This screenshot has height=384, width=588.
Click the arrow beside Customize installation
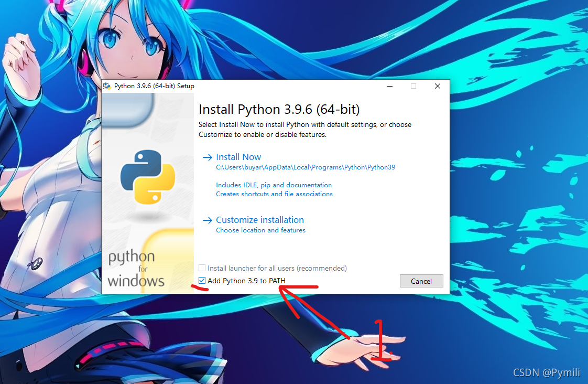pyautogui.click(x=208, y=219)
